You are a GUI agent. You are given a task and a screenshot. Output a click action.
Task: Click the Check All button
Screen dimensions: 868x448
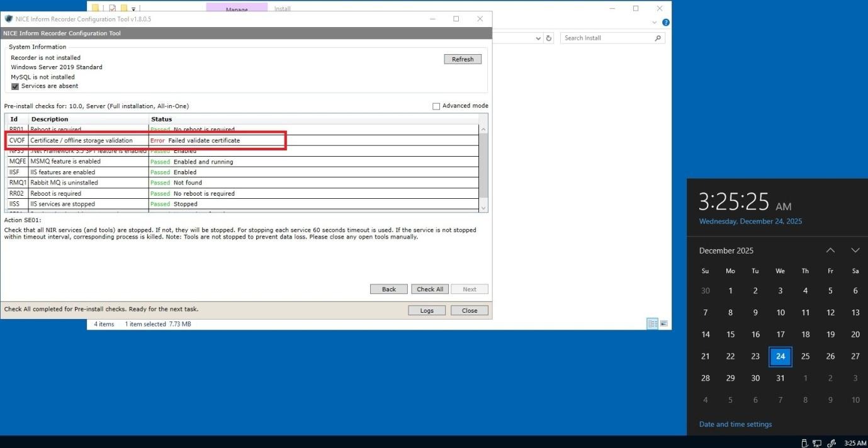tap(430, 289)
